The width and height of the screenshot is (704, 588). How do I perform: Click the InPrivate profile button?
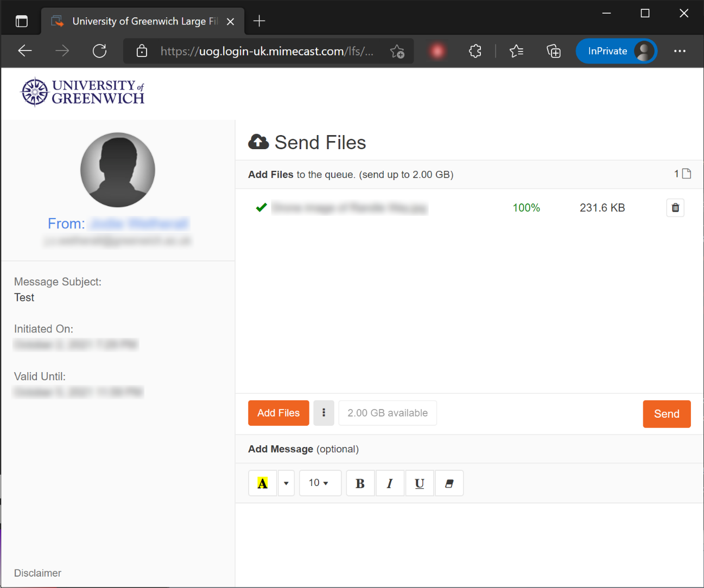(617, 51)
